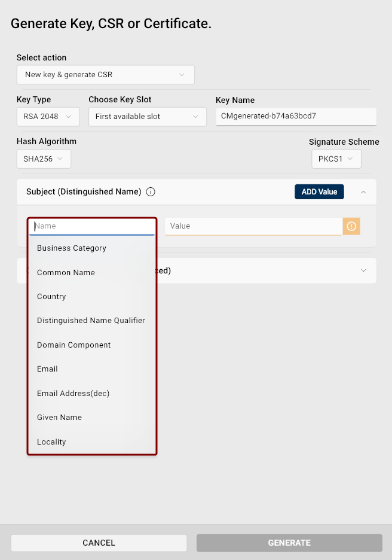The height and width of the screenshot is (560, 392).
Task: Select the Email option
Action: coord(47,369)
